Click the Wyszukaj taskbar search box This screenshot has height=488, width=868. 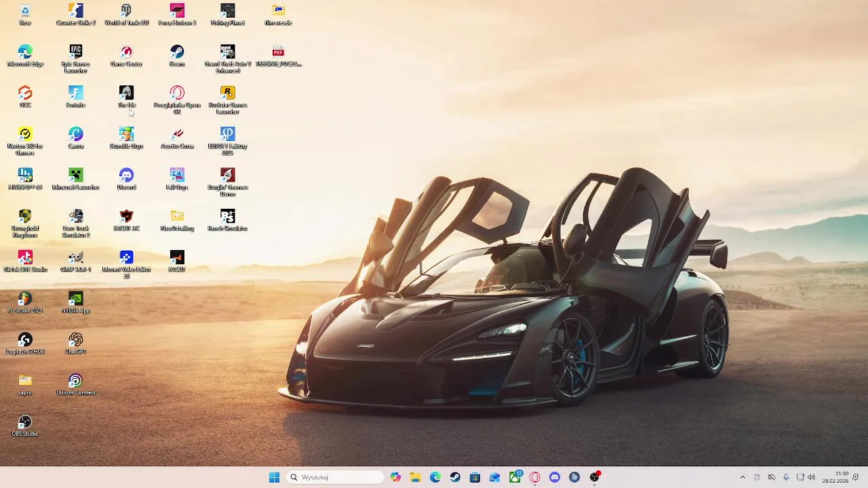pos(334,477)
